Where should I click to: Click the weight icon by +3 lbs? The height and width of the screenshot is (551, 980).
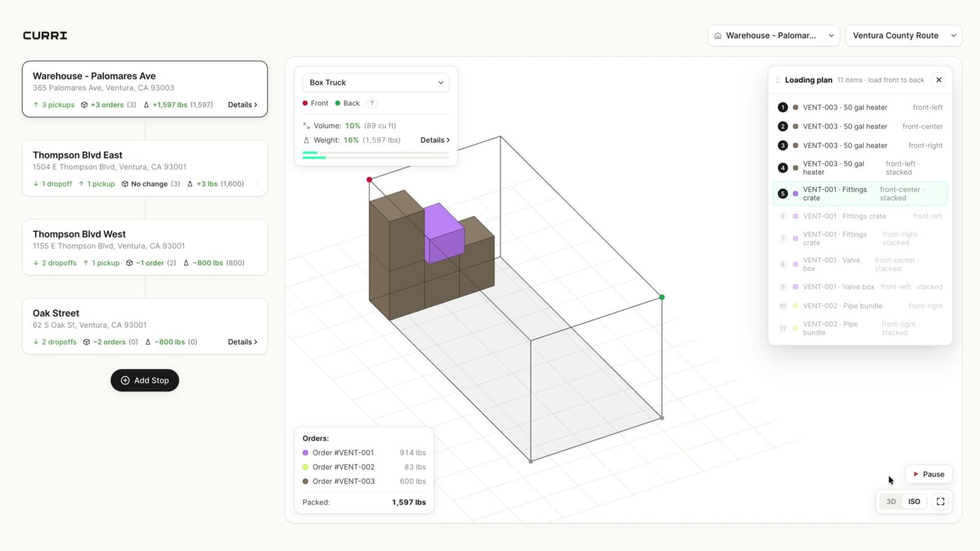click(190, 184)
